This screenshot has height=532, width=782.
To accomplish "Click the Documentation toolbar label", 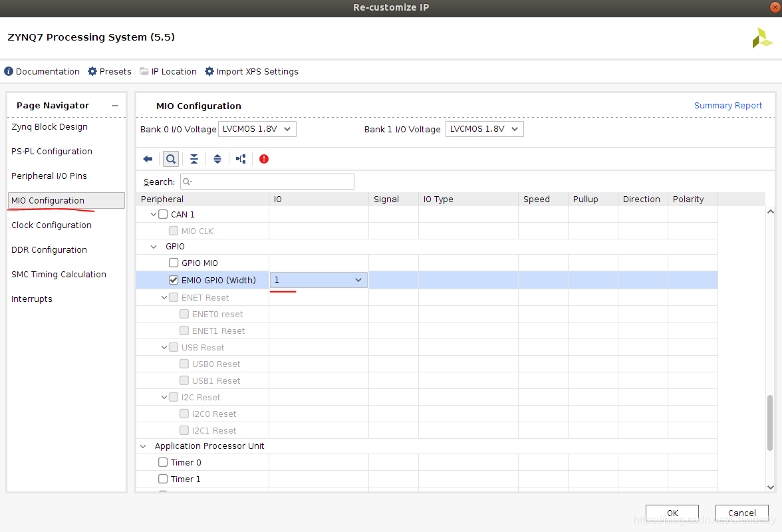I will (x=48, y=71).
